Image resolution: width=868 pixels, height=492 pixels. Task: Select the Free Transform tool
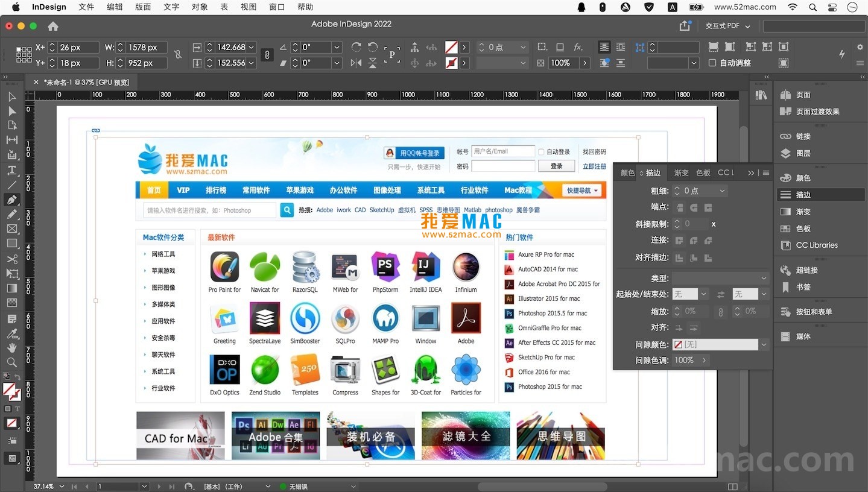click(x=11, y=273)
